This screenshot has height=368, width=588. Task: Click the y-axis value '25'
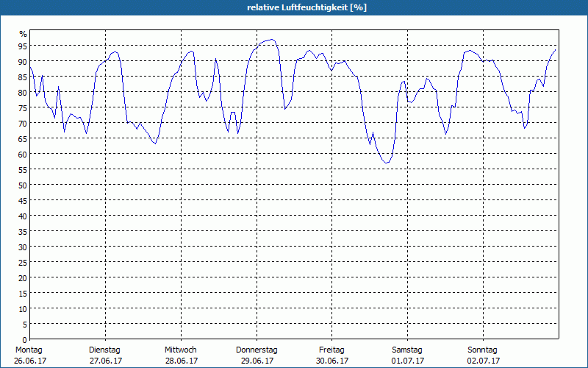point(23,262)
